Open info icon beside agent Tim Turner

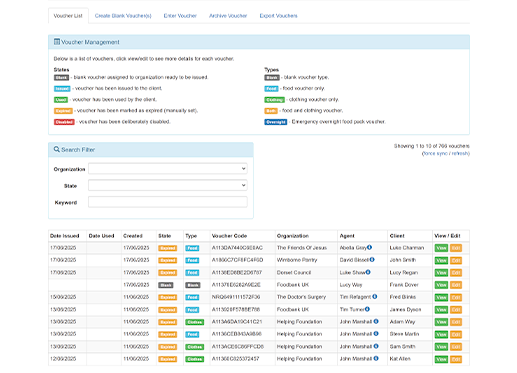point(367,309)
